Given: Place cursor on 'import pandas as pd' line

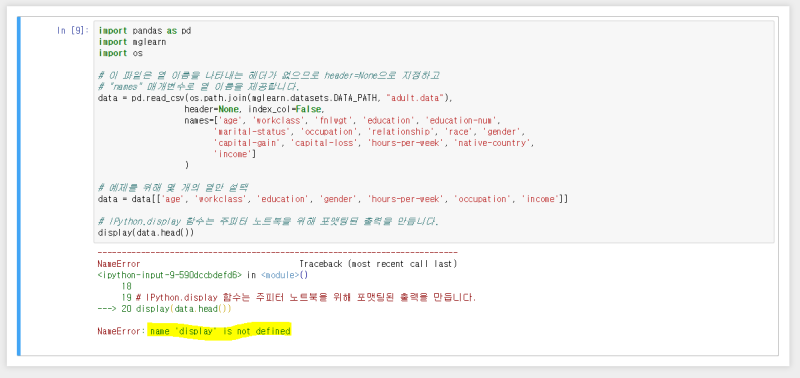Looking at the screenshot, I should [x=145, y=31].
